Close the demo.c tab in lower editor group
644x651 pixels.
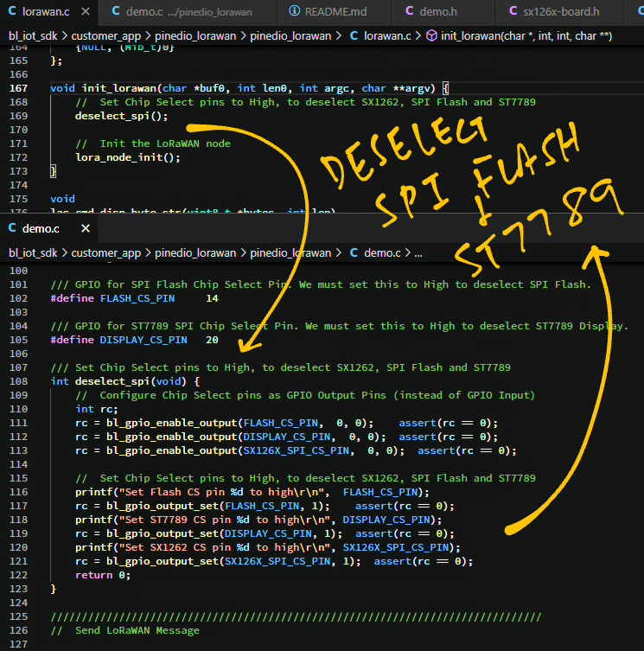(86, 229)
